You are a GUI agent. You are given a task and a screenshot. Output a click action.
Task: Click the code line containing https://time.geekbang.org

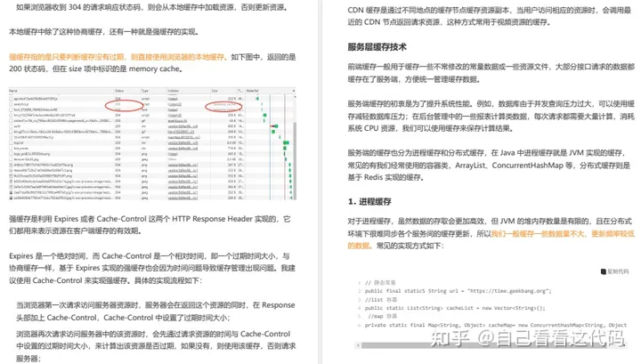(x=458, y=291)
